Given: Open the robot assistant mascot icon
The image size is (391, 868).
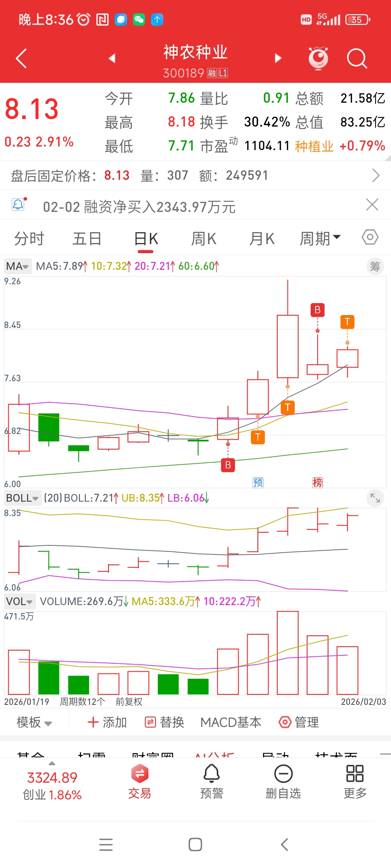Looking at the screenshot, I should tap(318, 58).
